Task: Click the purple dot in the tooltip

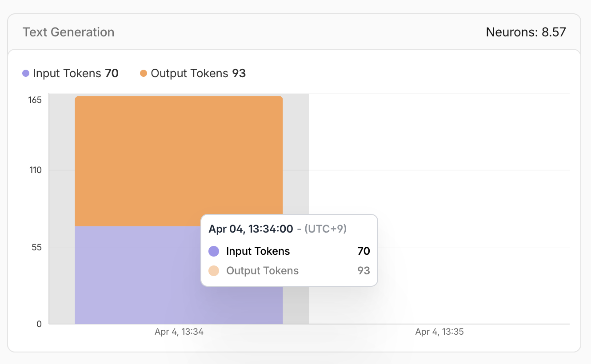Action: [214, 251]
